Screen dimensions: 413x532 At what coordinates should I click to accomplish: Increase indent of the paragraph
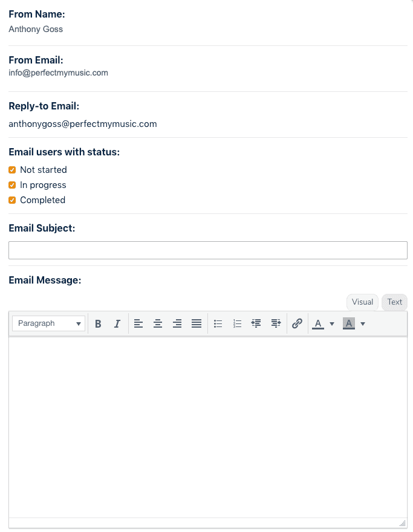point(276,323)
